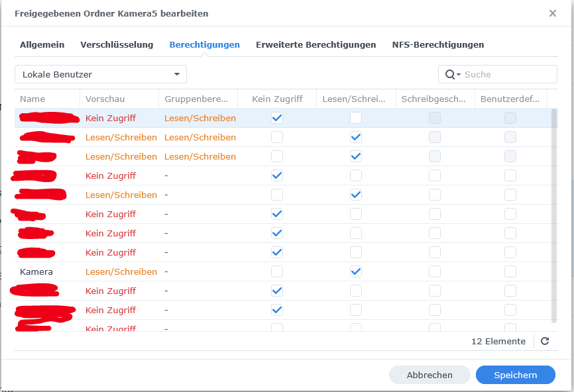Type in the Suche search field

tap(507, 75)
